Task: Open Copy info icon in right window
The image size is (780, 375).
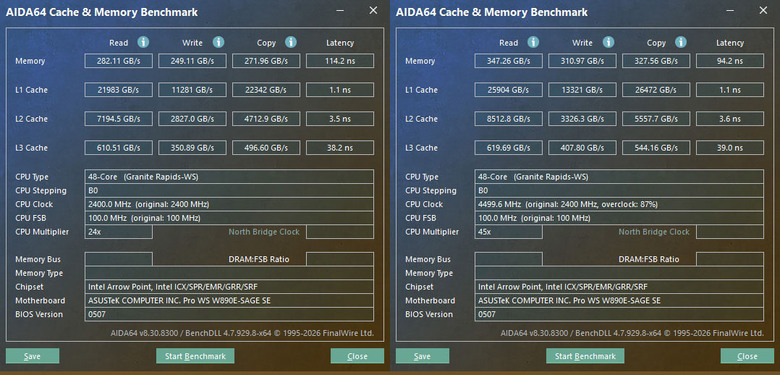Action: click(681, 42)
